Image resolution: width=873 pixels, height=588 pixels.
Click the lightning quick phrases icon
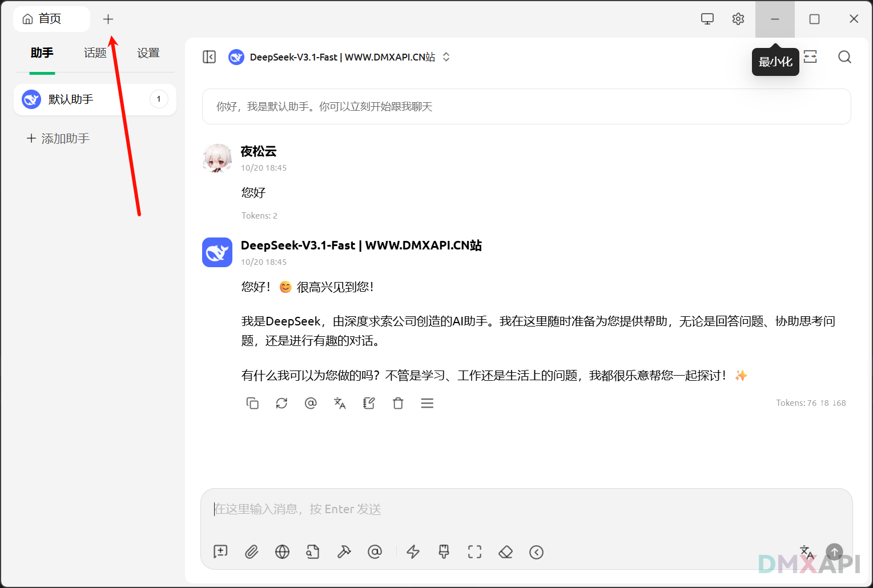point(413,552)
